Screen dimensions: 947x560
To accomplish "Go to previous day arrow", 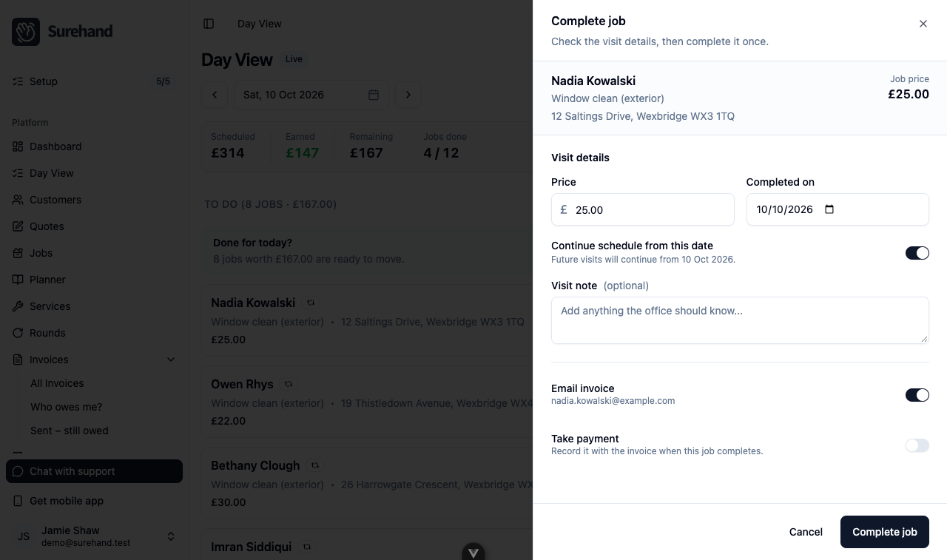I will (x=215, y=95).
